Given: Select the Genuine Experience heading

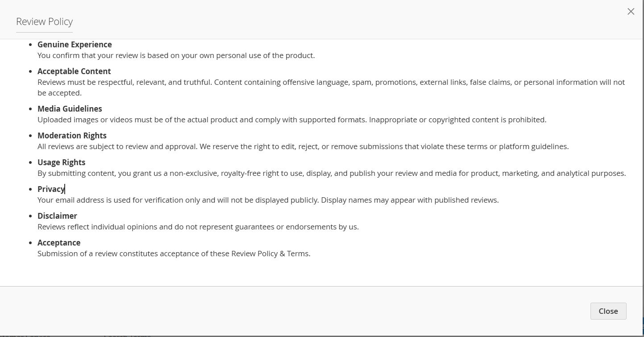Looking at the screenshot, I should click(x=75, y=45).
